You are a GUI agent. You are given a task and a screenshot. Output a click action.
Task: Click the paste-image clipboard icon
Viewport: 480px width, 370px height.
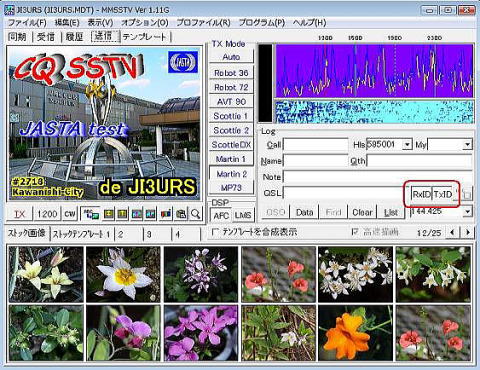click(x=181, y=214)
